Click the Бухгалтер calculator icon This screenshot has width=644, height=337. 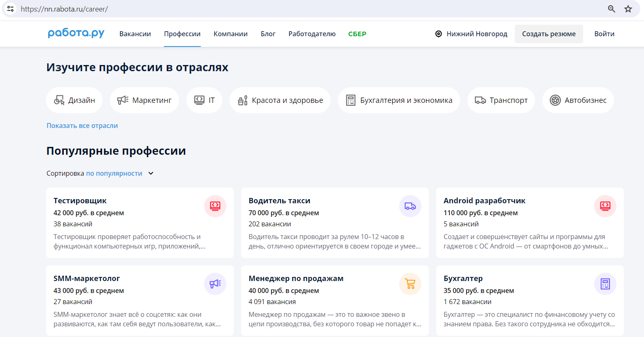(x=605, y=284)
